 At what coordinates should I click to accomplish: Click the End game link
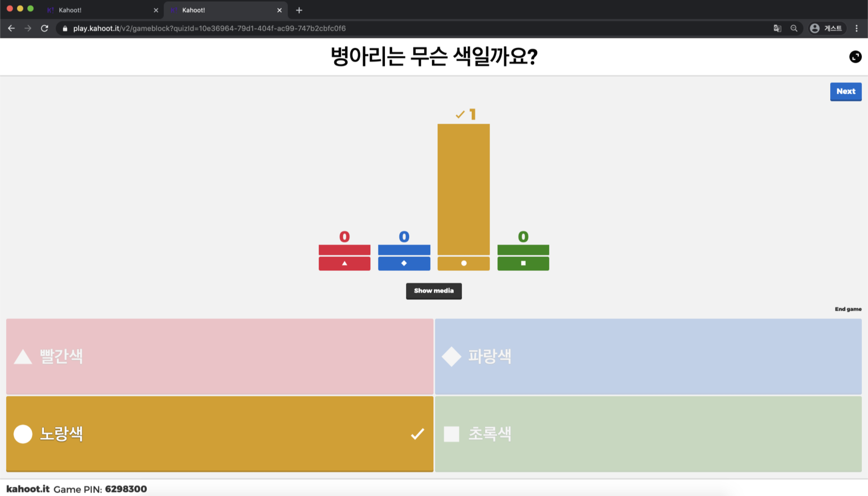[x=848, y=309]
